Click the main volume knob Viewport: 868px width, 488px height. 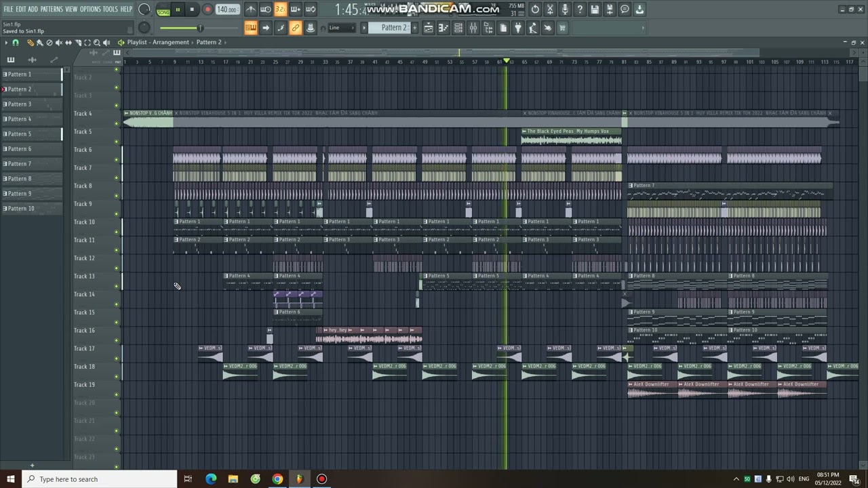(144, 9)
